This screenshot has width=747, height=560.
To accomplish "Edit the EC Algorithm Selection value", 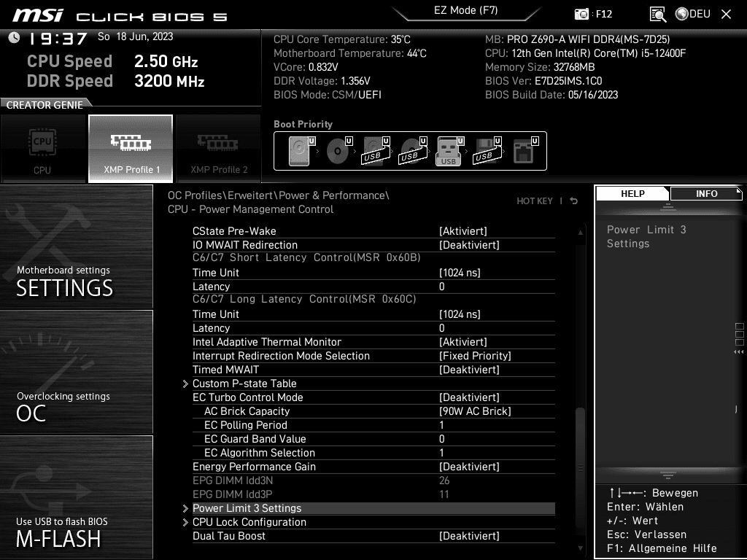I will click(441, 452).
